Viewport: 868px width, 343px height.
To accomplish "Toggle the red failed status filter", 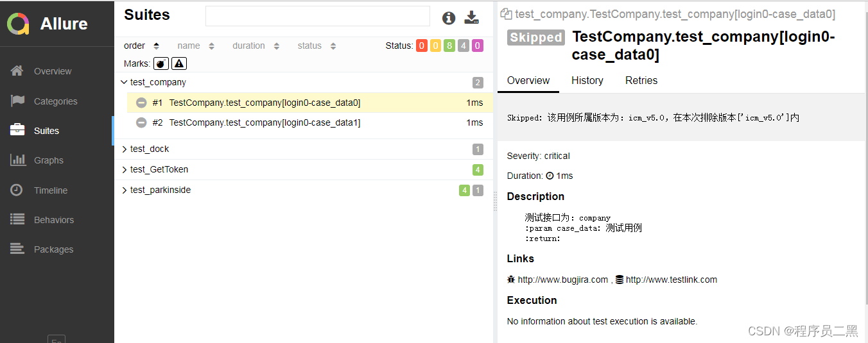I will 421,46.
